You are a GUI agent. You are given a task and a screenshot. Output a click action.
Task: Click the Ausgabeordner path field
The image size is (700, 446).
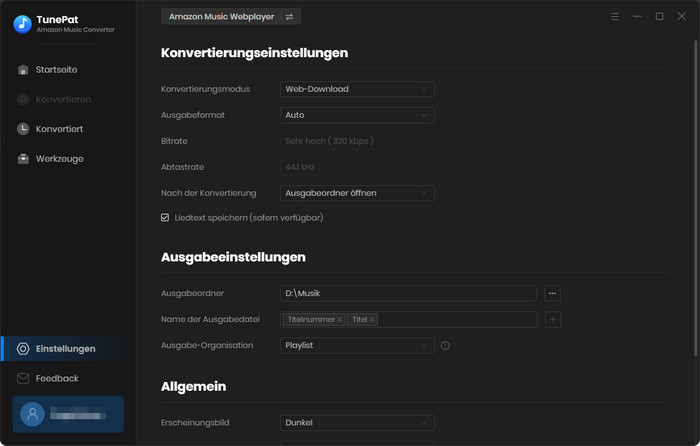408,293
